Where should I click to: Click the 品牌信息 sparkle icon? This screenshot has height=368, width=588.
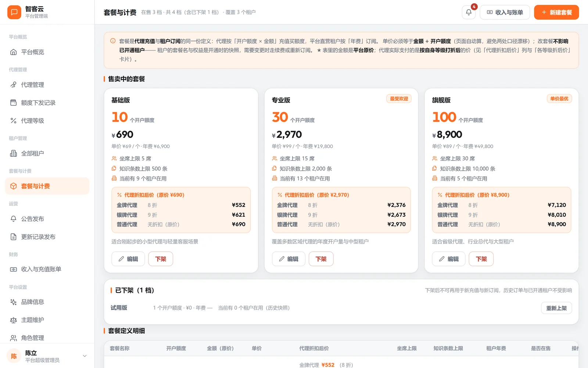click(14, 302)
